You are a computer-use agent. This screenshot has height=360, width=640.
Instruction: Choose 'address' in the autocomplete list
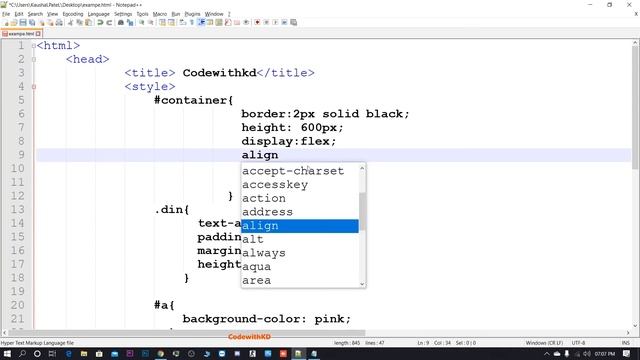click(x=300, y=212)
